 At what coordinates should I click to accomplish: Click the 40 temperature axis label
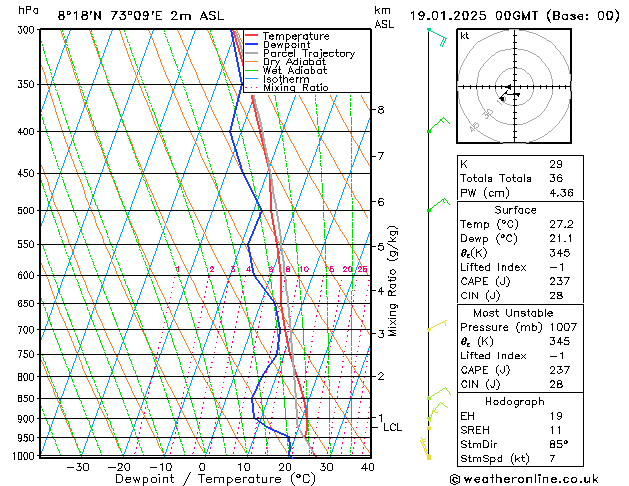point(368,467)
